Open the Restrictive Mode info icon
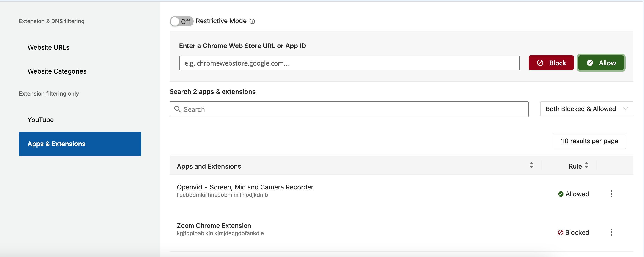Image resolution: width=644 pixels, height=257 pixels. (x=252, y=22)
